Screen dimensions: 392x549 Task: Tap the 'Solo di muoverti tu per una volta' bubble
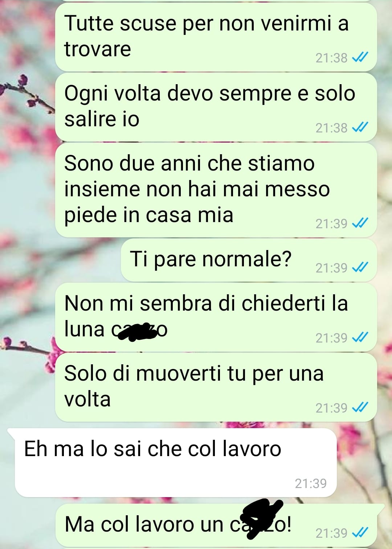[x=216, y=387]
